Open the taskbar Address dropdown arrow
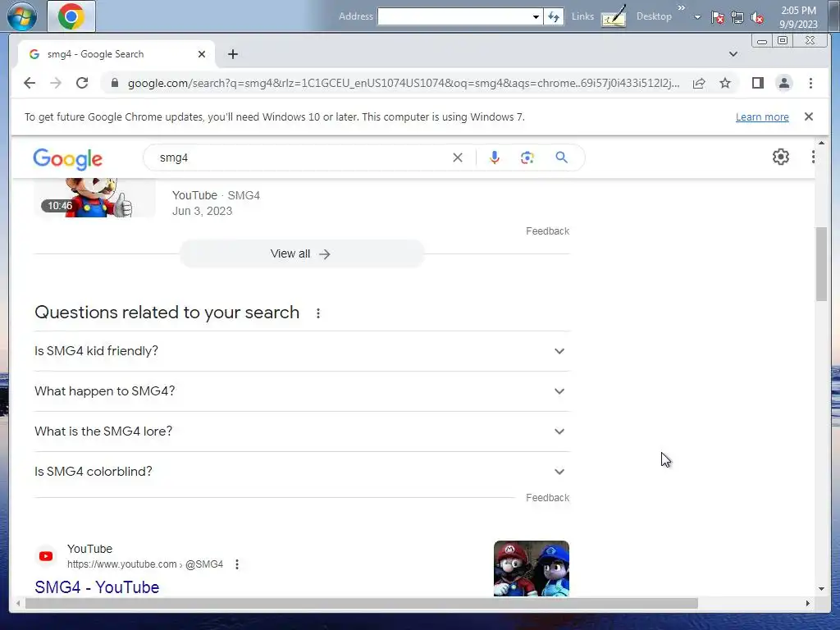The width and height of the screenshot is (840, 630). click(536, 16)
